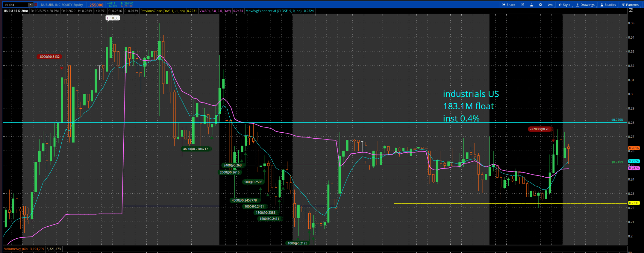This screenshot has width=644, height=253.
Task: Click the BURU 15 D 20m chart title
Action: coord(16,11)
